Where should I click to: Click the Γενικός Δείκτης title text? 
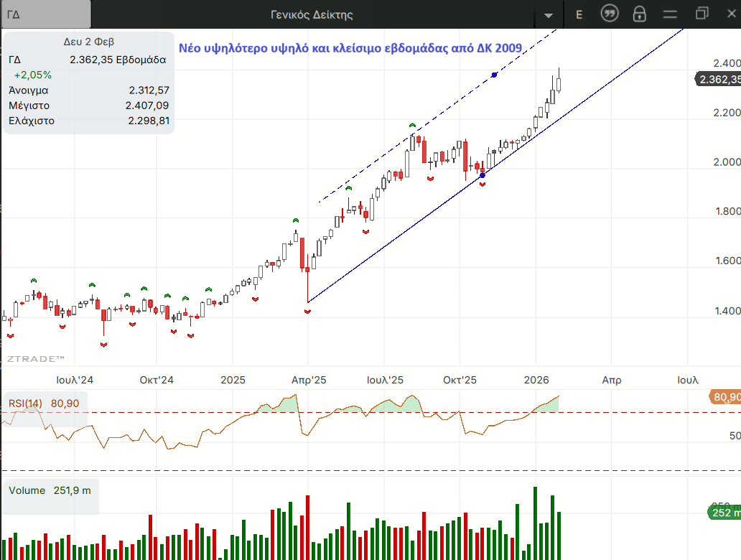tap(312, 14)
